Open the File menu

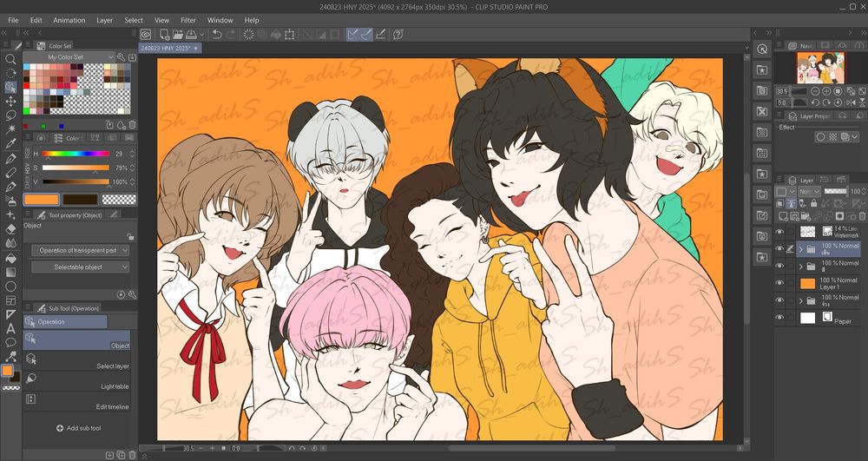[x=13, y=20]
